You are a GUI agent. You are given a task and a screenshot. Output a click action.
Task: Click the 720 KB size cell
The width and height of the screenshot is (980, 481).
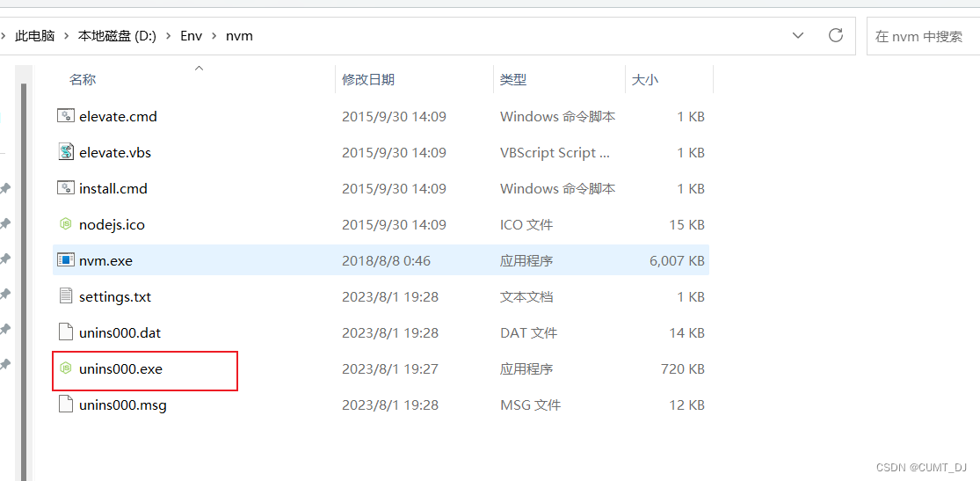683,369
